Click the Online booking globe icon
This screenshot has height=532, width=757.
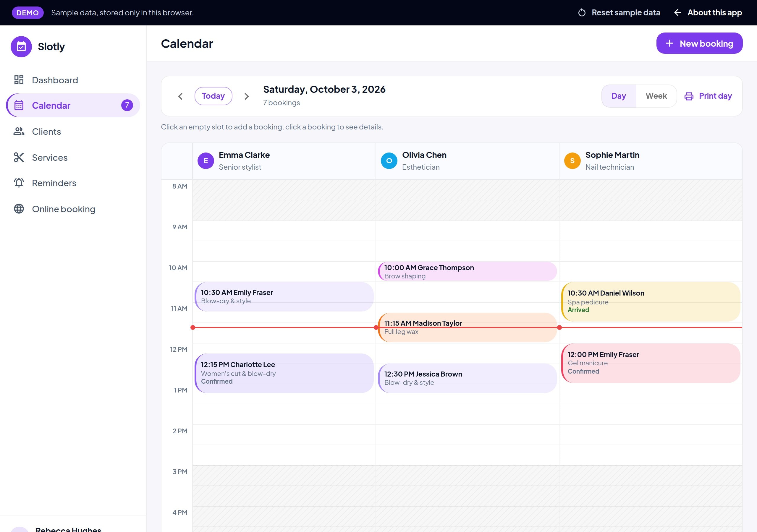point(19,209)
